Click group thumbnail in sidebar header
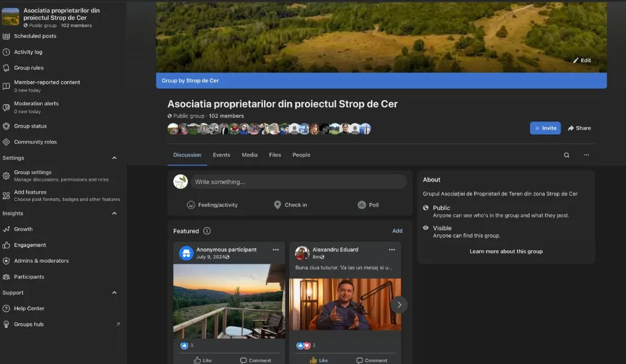This screenshot has width=626, height=364. [x=10, y=16]
